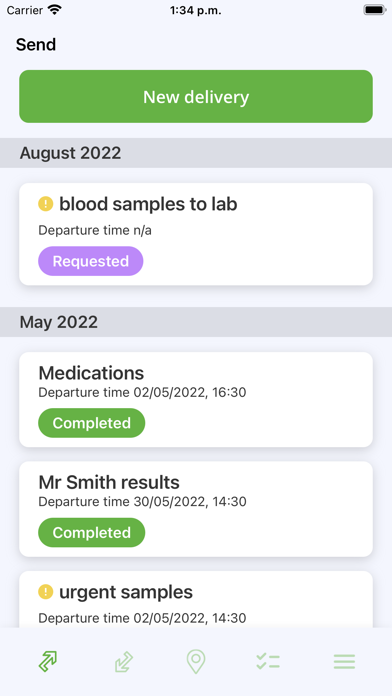Switch to the Receive tab arrow icon

point(123,661)
